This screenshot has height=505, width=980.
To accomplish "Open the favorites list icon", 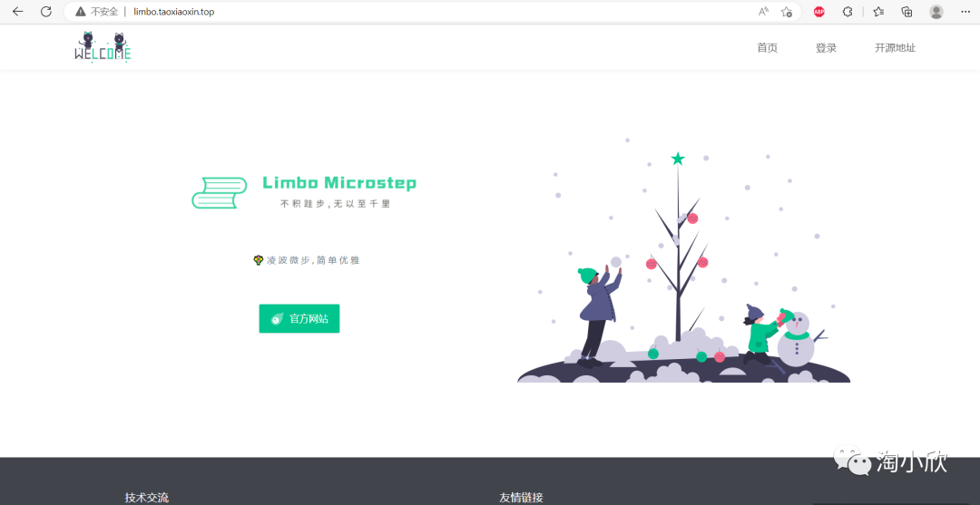I will click(x=878, y=11).
